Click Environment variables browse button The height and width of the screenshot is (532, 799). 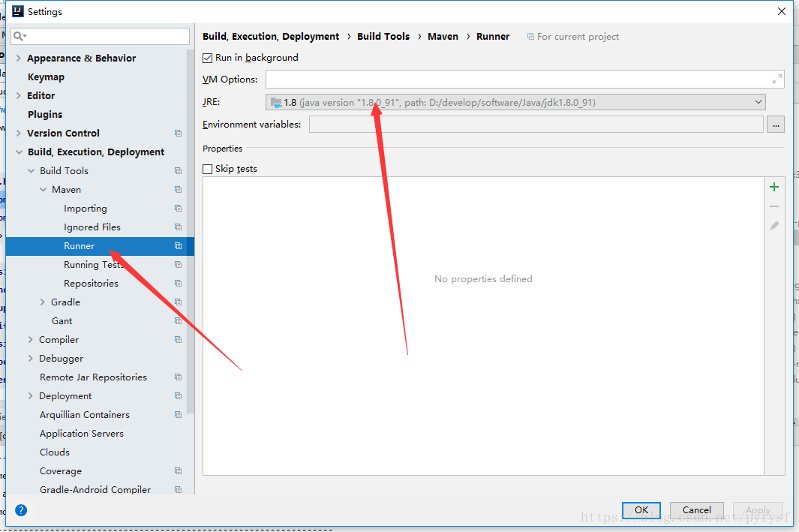click(776, 125)
